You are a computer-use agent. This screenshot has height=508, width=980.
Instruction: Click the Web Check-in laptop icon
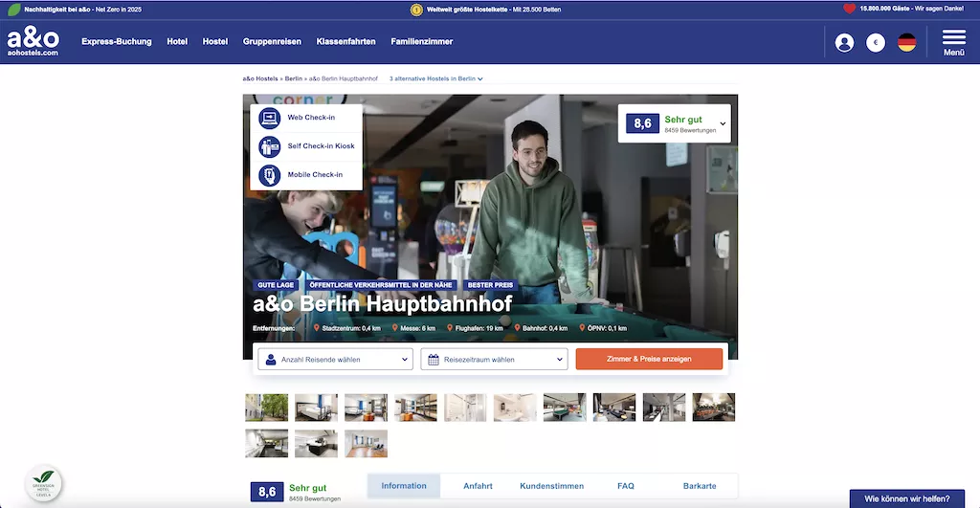tap(269, 118)
